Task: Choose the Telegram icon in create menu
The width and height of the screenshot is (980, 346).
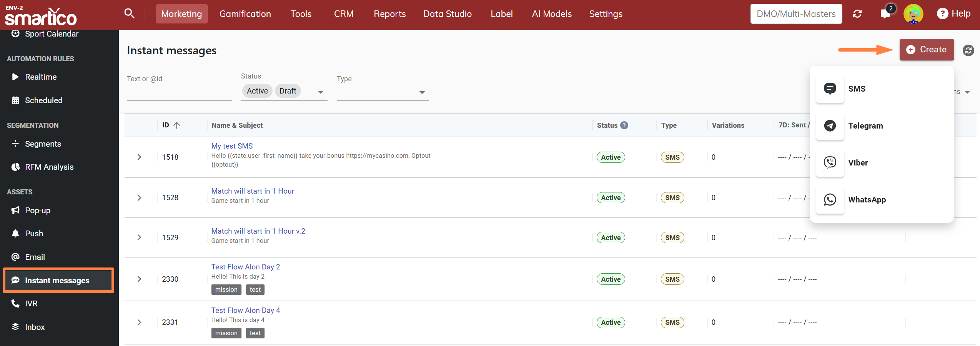Action: tap(830, 126)
